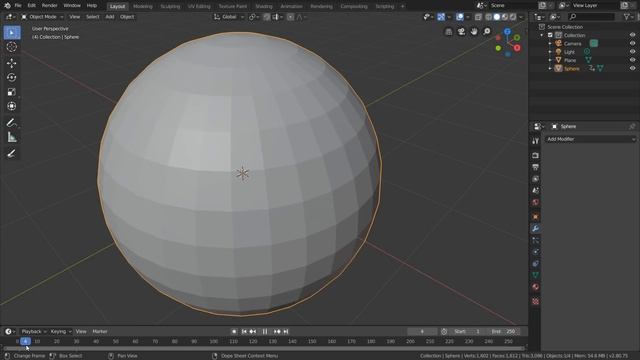Open the Tool properties tab
640x360 pixels.
(x=536, y=141)
